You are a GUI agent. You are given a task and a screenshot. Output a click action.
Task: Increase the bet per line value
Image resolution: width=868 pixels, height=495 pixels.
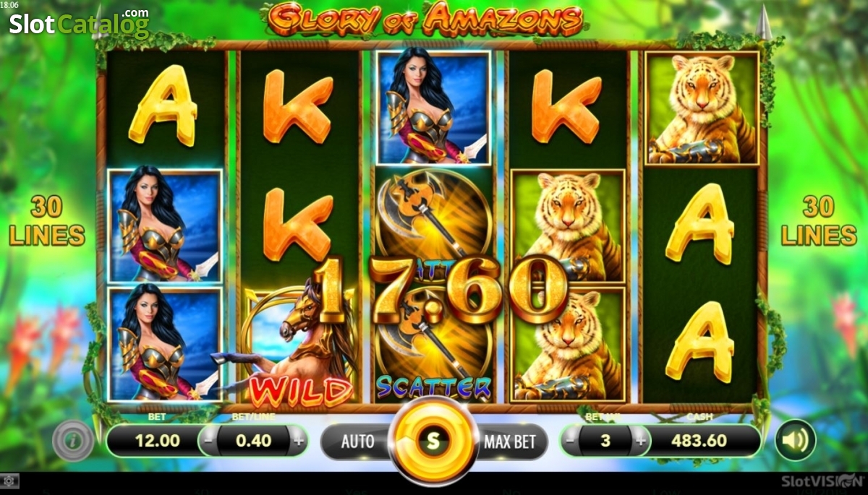pos(297,439)
